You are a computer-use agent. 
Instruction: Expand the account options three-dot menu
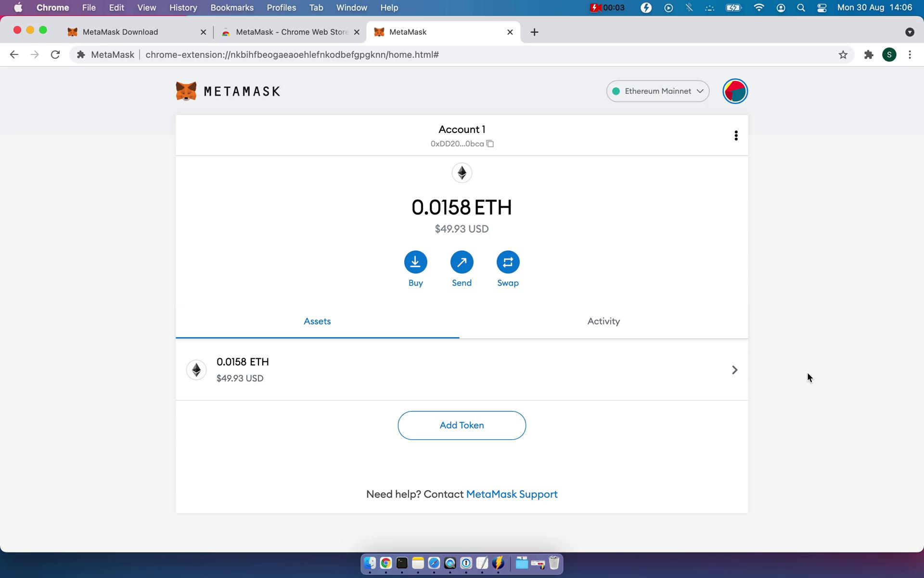pyautogui.click(x=736, y=135)
